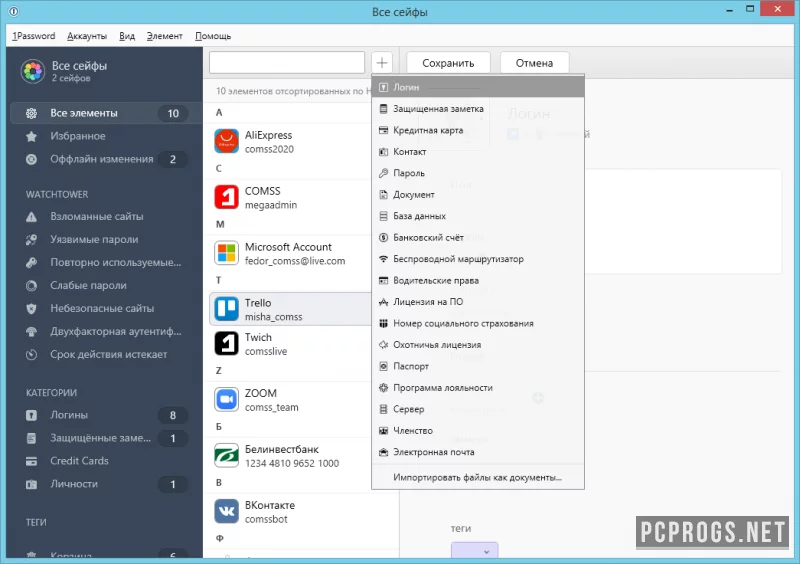Choose Кредитная карта item type

pos(478,130)
